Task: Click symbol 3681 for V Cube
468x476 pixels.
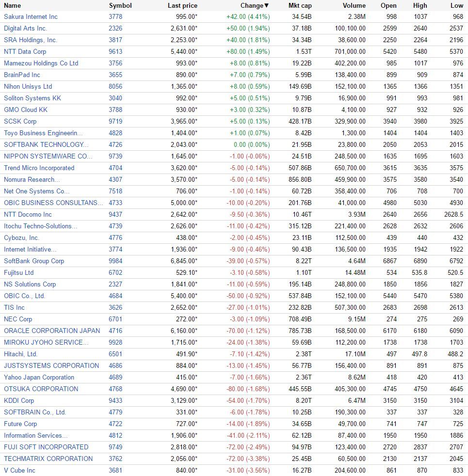Action: 115,471
